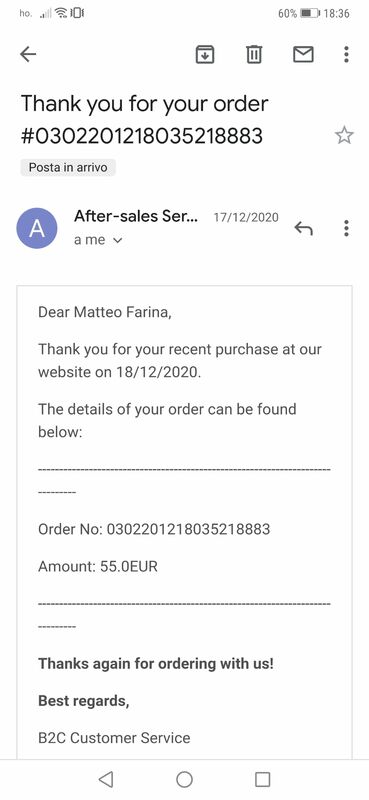Open sender avatar letter A
The width and height of the screenshot is (369, 800).
tap(37, 229)
